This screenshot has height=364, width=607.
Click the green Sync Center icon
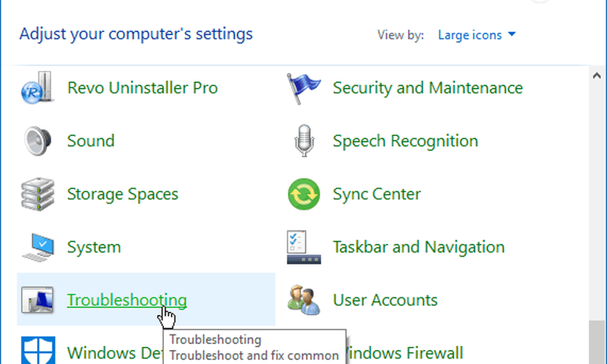point(304,195)
